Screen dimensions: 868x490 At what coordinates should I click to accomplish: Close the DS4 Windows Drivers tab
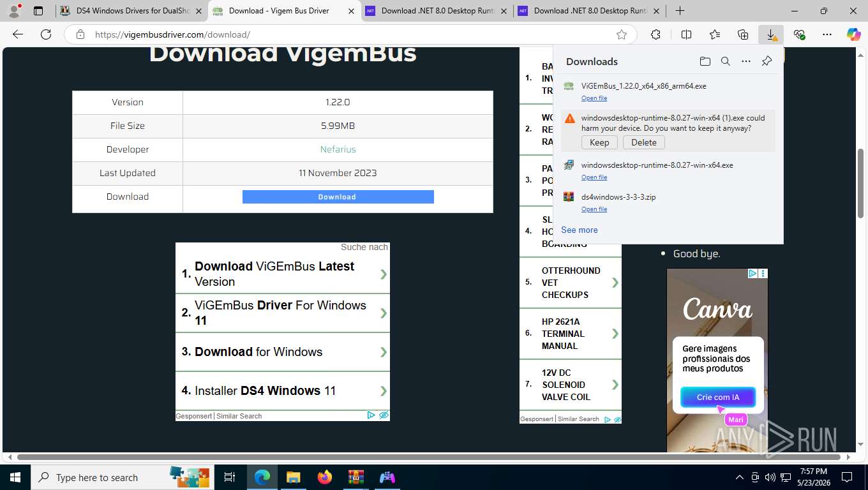(x=198, y=11)
